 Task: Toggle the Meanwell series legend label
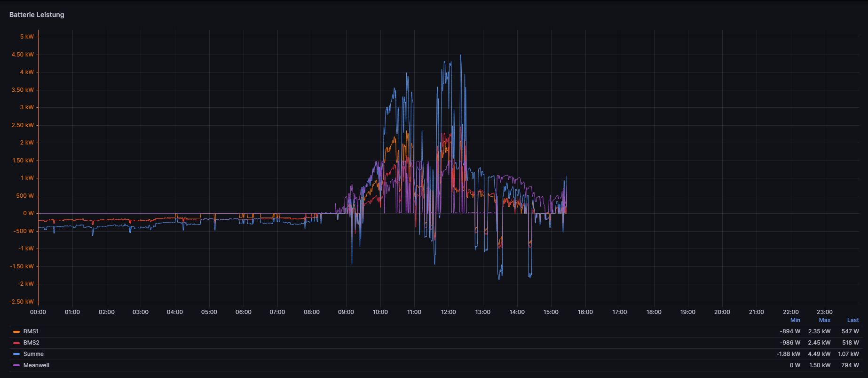point(36,365)
